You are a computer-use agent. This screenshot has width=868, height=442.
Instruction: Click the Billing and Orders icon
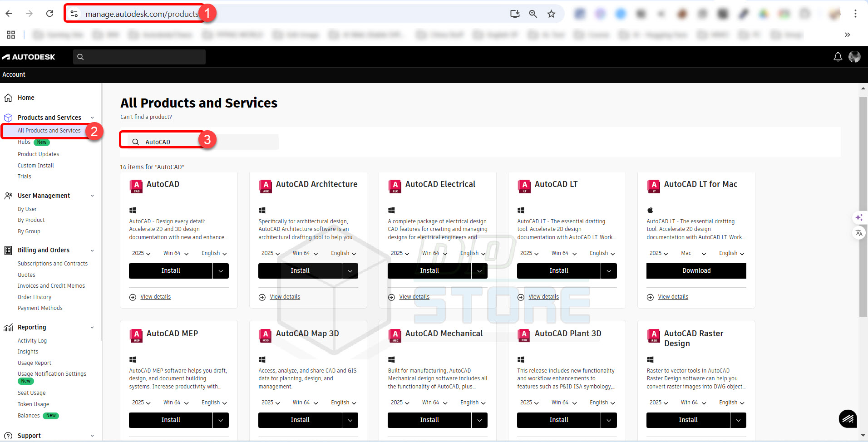point(8,250)
